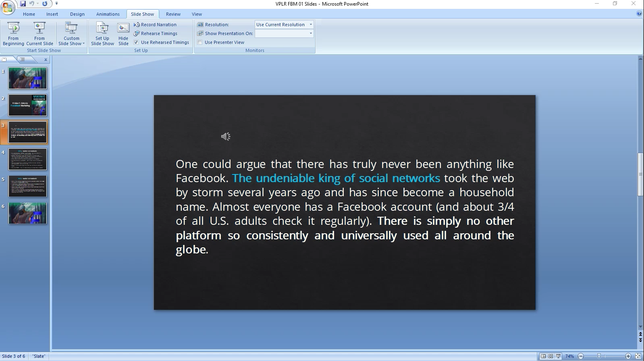
Task: Open the Animations tab
Action: [108, 14]
